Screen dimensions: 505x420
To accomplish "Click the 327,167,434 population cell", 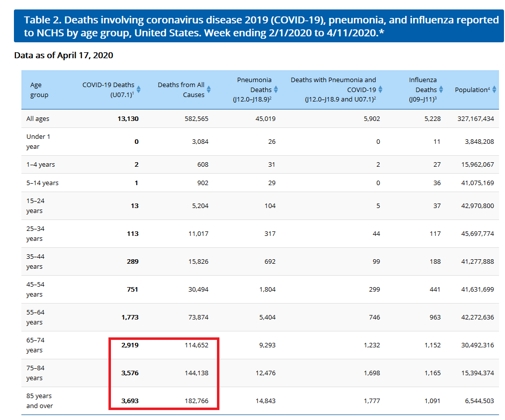I will (475, 119).
